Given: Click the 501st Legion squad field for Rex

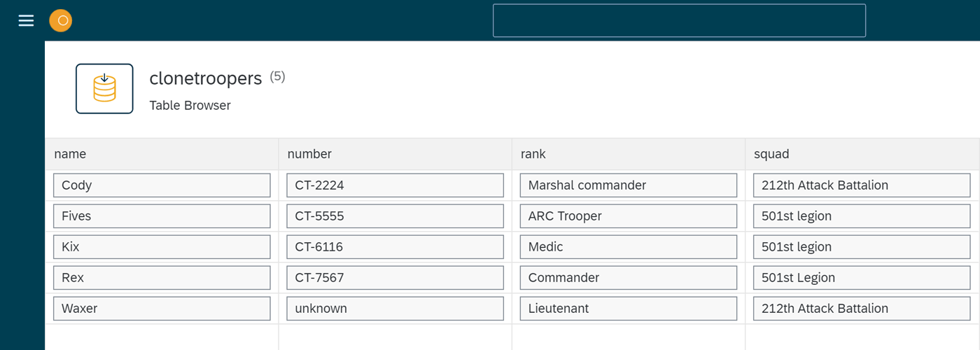Looking at the screenshot, I should [x=862, y=278].
